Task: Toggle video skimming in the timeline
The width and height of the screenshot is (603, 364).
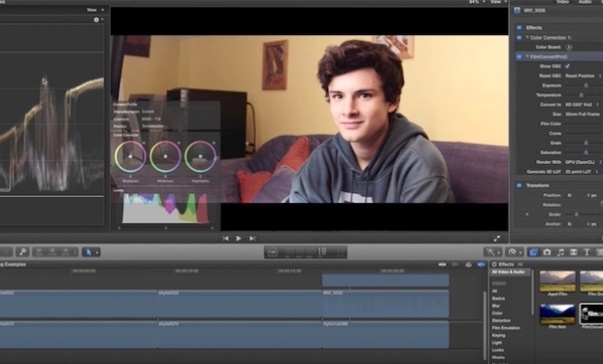Action: tap(443, 264)
